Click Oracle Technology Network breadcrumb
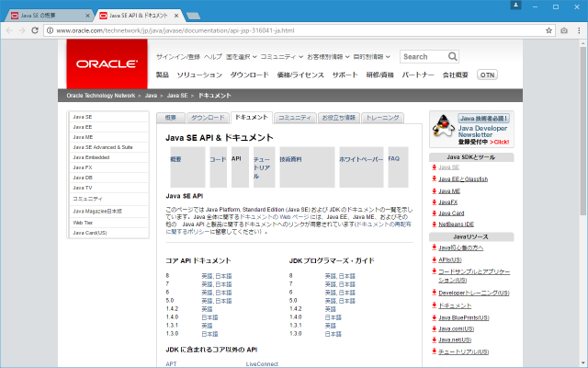588x368 pixels. (101, 96)
